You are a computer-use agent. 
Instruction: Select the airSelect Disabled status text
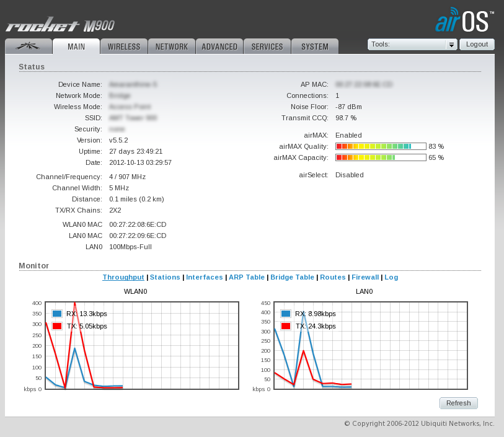click(350, 175)
